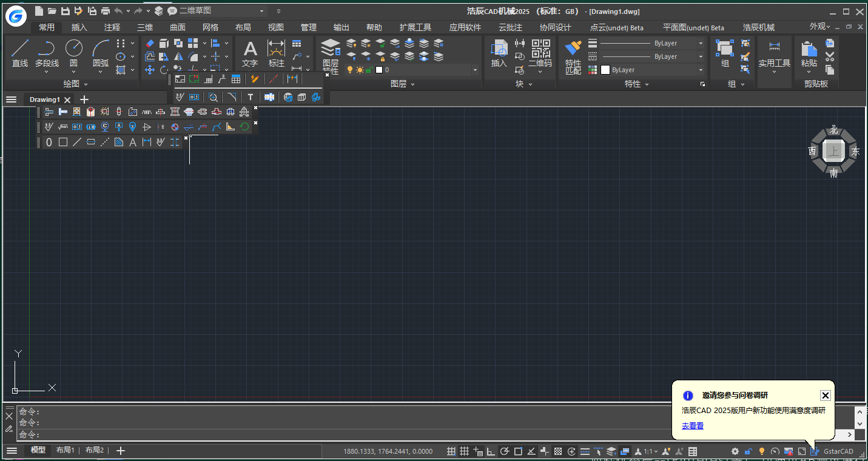Switch to the 浩辰机械 ribbon tab

(x=759, y=27)
